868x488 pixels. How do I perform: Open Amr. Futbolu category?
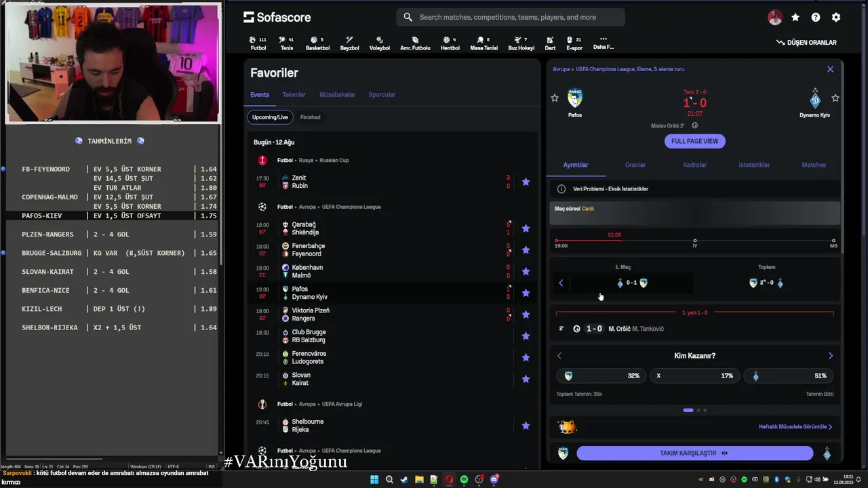coord(415,43)
